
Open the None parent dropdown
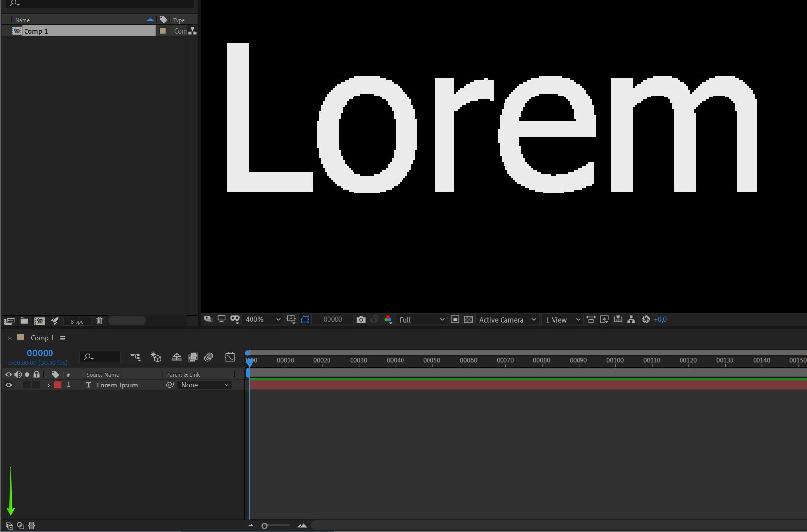204,385
